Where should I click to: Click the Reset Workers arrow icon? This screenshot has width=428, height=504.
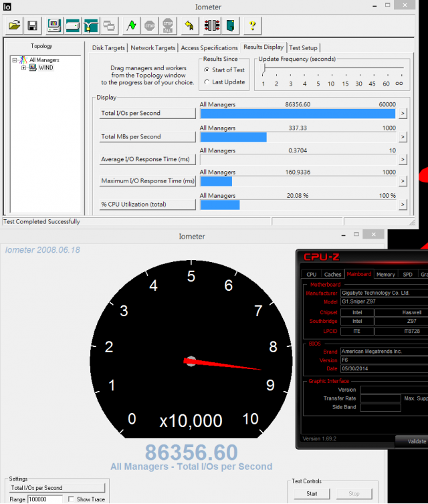pyautogui.click(x=189, y=26)
